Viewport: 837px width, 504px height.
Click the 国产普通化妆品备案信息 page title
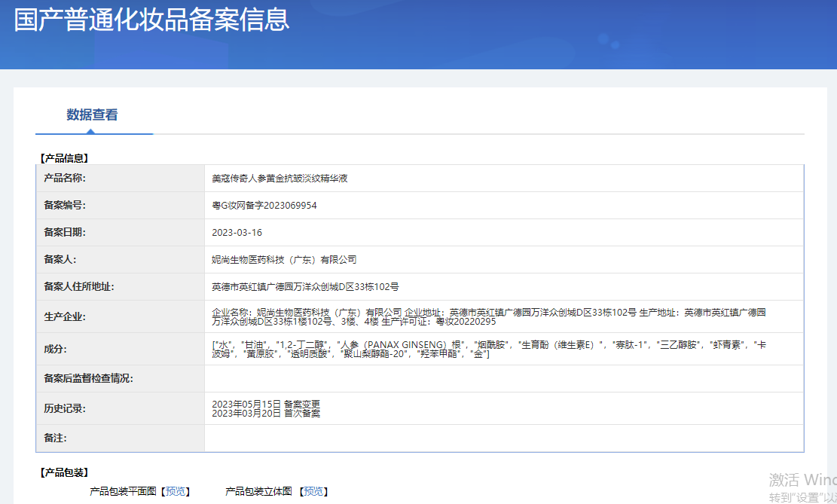point(151,20)
